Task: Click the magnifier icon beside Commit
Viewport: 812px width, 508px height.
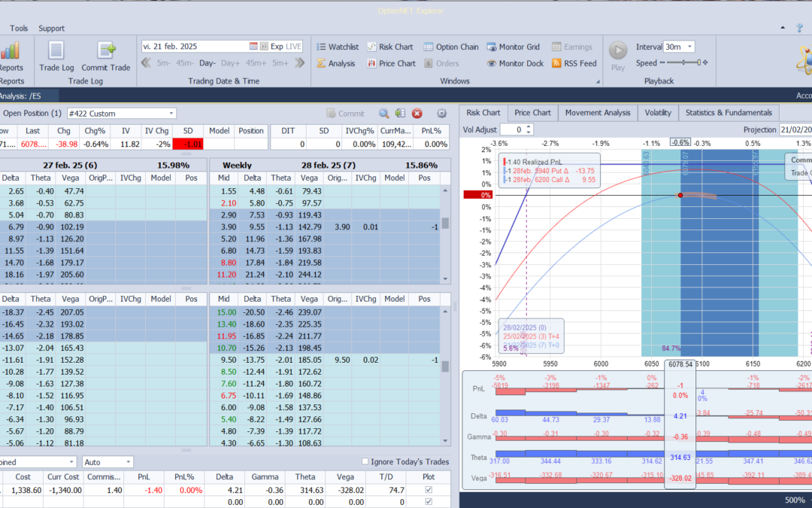Action: click(x=383, y=114)
